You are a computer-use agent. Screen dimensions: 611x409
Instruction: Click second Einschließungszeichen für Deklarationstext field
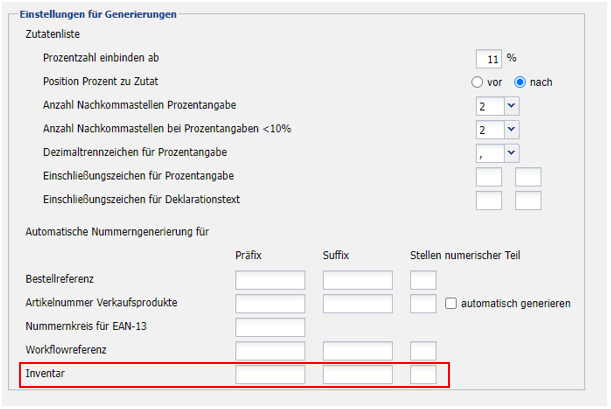click(x=527, y=200)
